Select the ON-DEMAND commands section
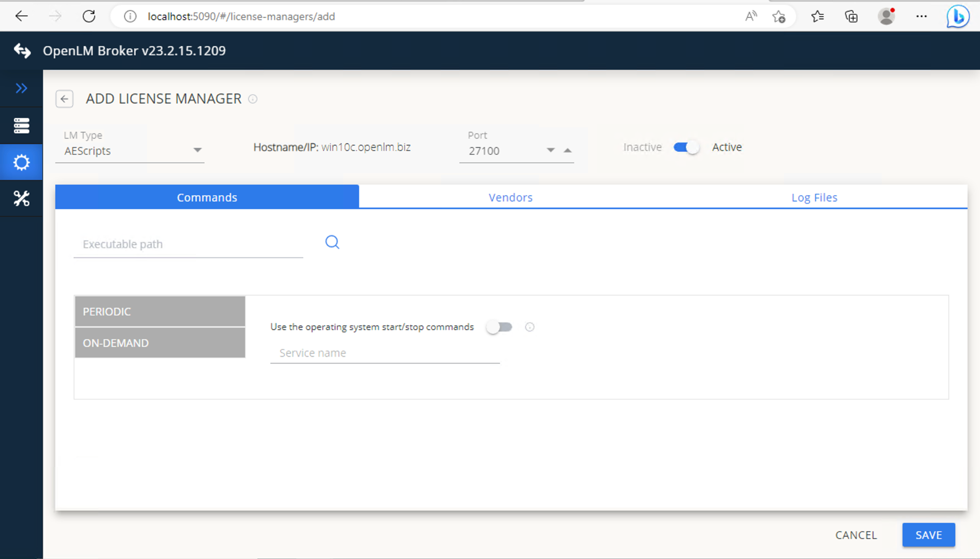The height and width of the screenshot is (559, 980). 160,343
